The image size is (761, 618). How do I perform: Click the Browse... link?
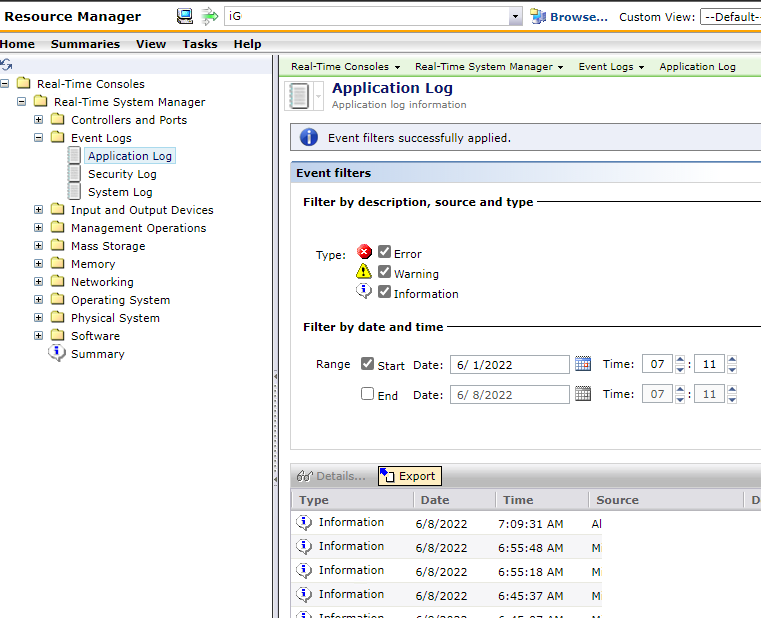tap(579, 17)
